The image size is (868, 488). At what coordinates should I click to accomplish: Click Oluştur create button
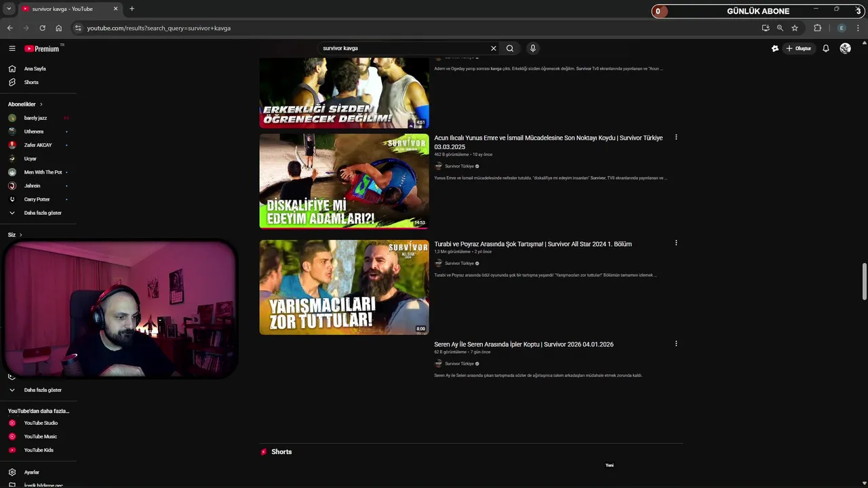coord(798,48)
